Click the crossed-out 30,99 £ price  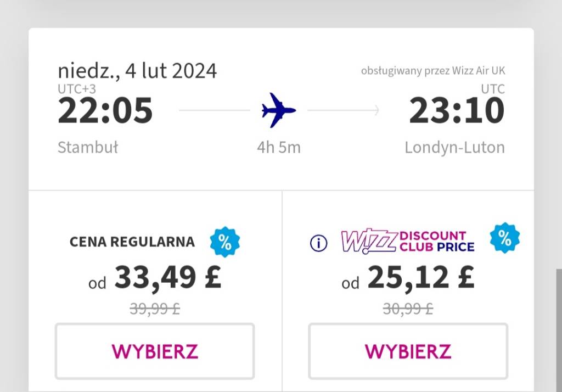point(408,309)
